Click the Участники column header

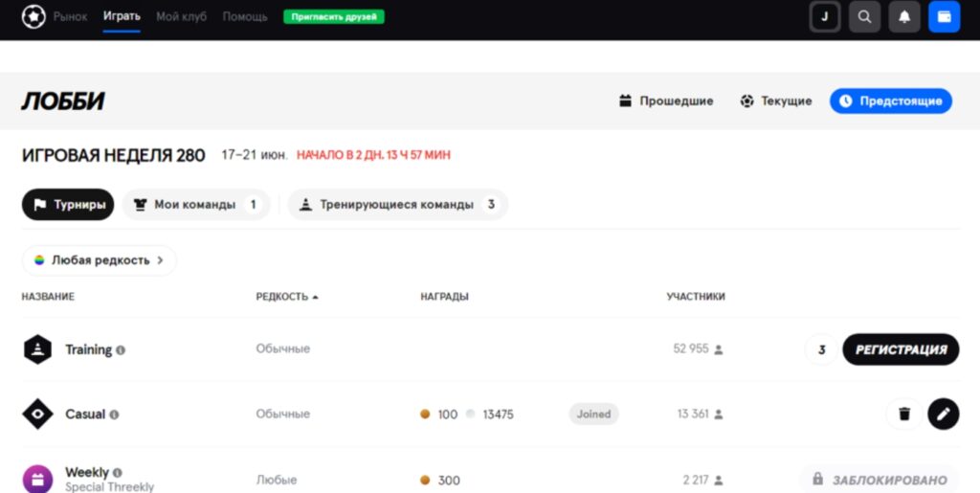(x=696, y=297)
